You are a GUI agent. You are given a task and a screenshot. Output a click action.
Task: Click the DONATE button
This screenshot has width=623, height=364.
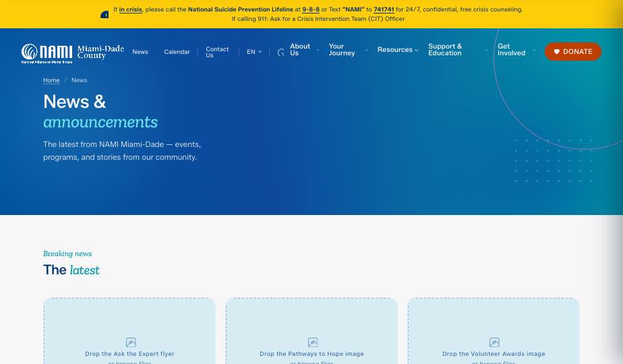pyautogui.click(x=572, y=52)
